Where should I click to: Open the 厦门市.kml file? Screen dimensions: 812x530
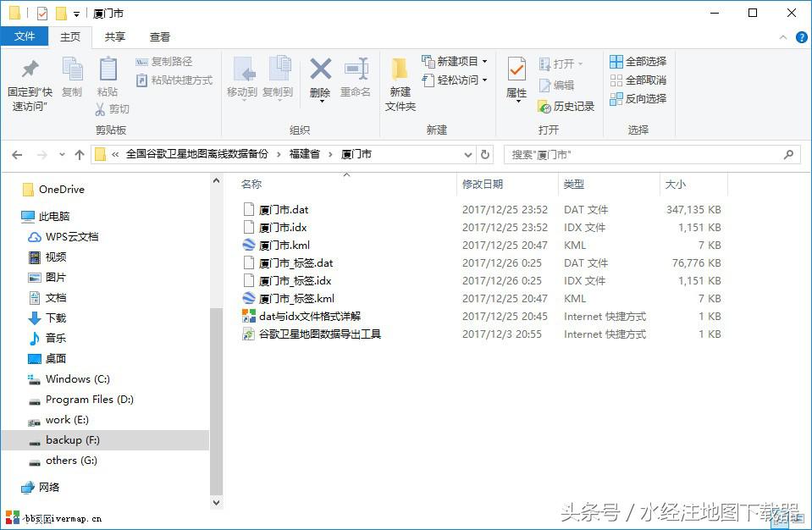[x=285, y=245]
